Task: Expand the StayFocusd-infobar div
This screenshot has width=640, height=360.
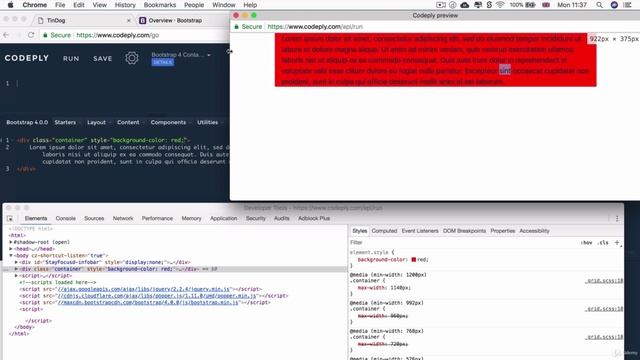Action: 16,262
